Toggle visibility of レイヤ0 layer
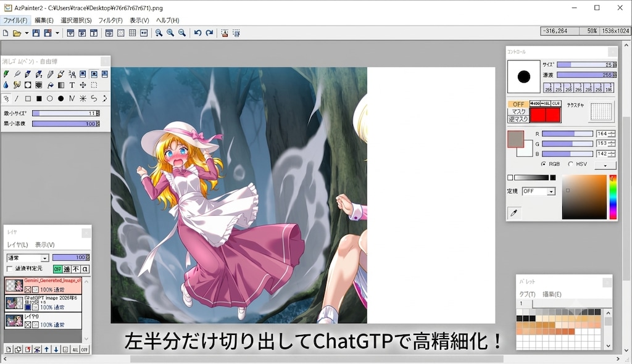 [27, 325]
